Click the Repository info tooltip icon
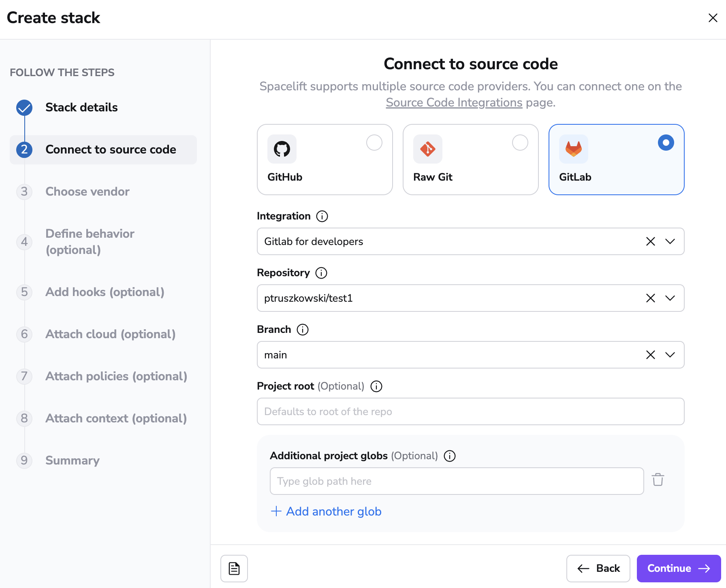The width and height of the screenshot is (726, 588). 321,273
